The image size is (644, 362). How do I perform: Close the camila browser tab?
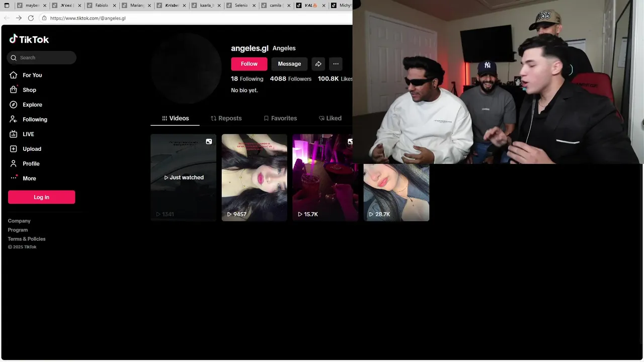pyautogui.click(x=289, y=6)
